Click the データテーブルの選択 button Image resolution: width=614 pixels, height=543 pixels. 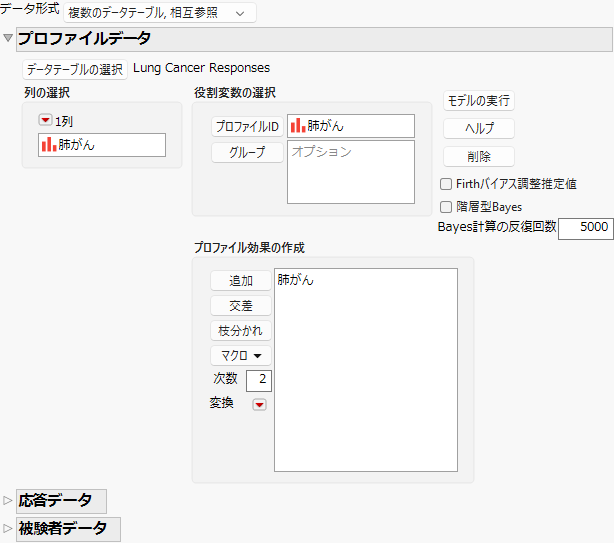pos(75,69)
